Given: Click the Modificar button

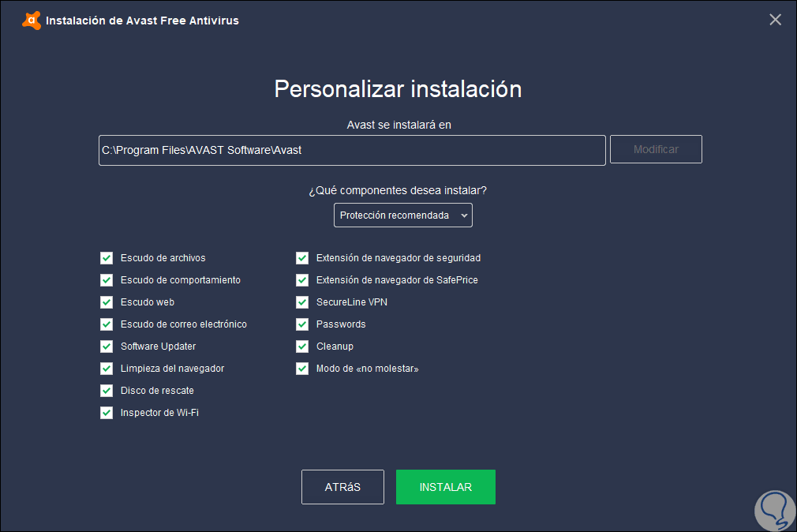Looking at the screenshot, I should click(x=656, y=149).
